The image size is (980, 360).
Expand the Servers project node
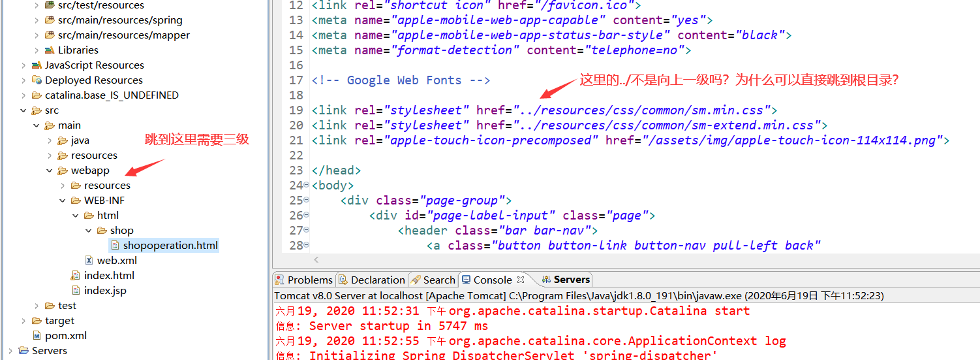[x=10, y=351]
